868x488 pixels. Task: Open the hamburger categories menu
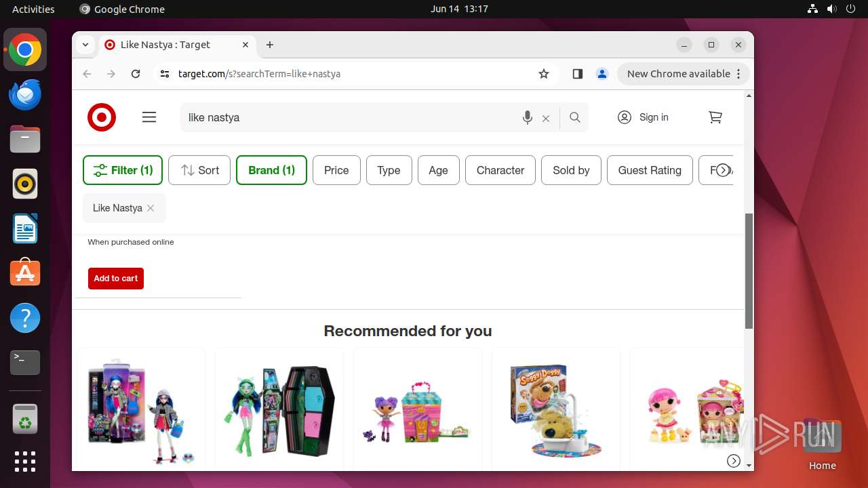(x=149, y=117)
